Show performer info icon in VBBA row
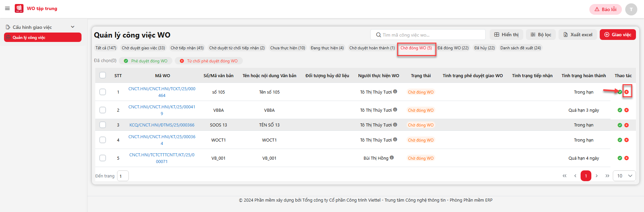The height and width of the screenshot is (212, 644). (x=395, y=110)
